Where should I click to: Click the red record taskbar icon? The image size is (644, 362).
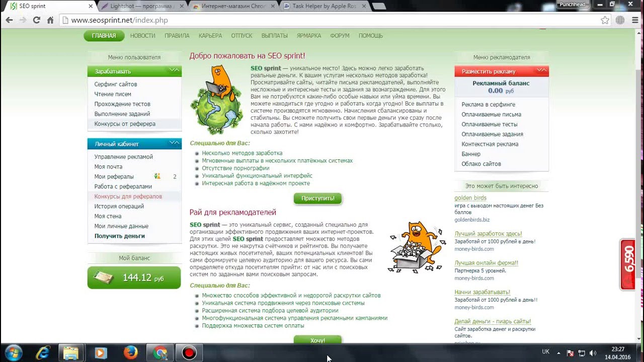pos(189,353)
